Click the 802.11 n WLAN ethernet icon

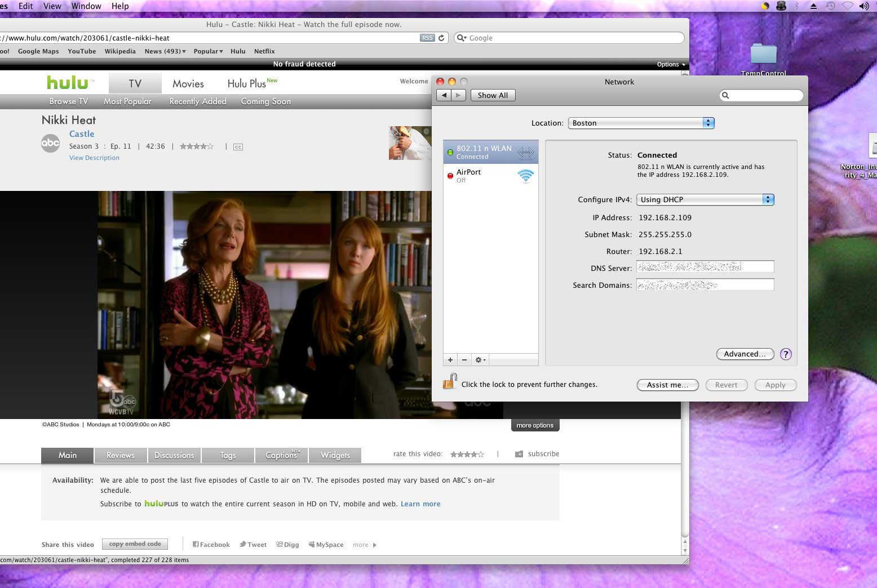[x=525, y=152]
